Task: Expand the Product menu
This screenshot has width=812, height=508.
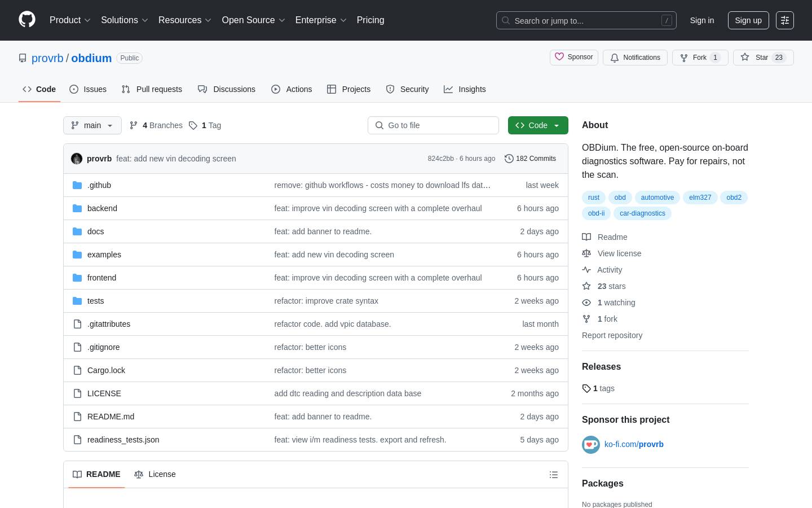Action: (x=70, y=20)
